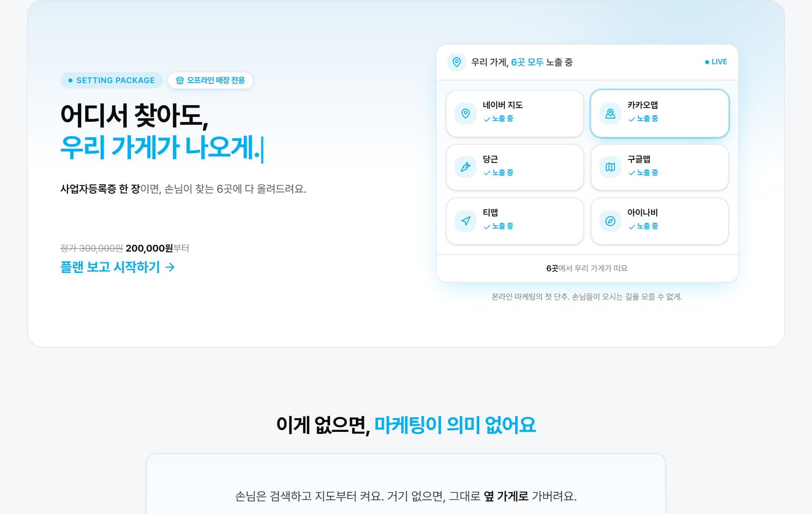Click the 어디서 찾아도, headline
The image size is (812, 514).
pyautogui.click(x=134, y=116)
